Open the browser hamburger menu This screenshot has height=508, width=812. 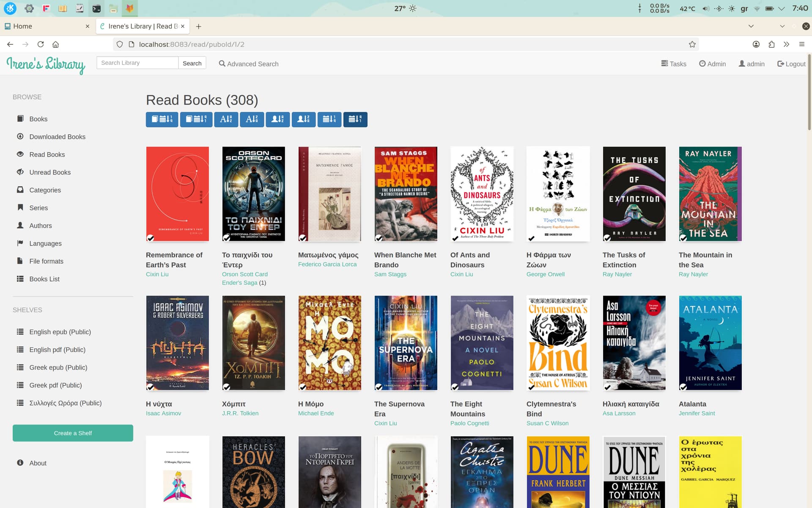(801, 44)
